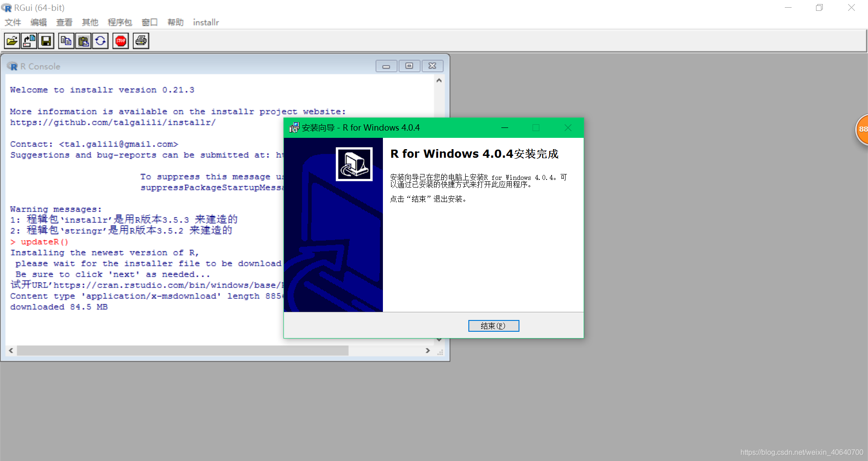The image size is (868, 461).
Task: Click console vertical scrollbar up arrow
Action: tap(439, 80)
